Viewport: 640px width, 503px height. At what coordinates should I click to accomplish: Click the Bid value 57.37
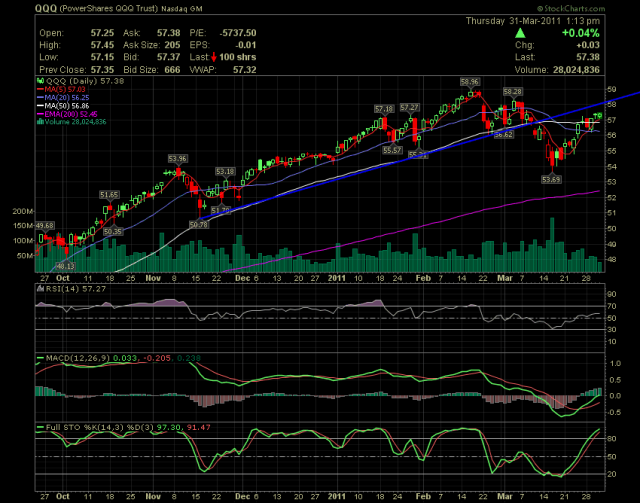169,57
